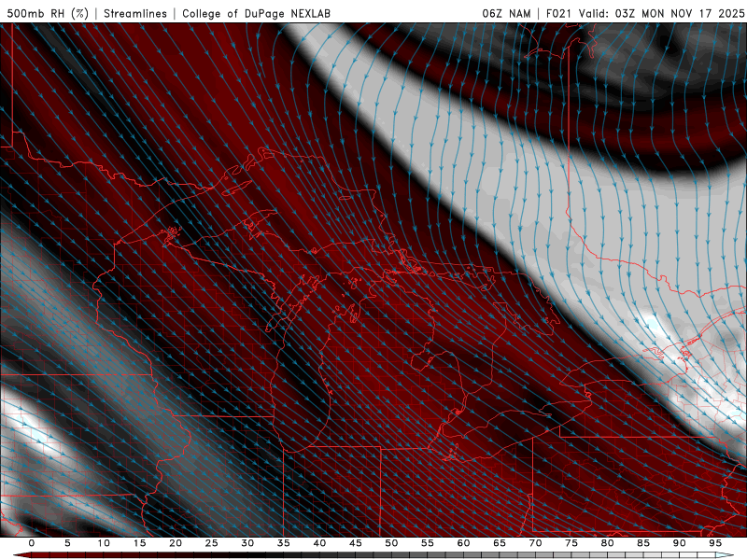Image resolution: width=747 pixels, height=560 pixels.
Task: Click the "85" label on the color scale
Action: [643, 543]
